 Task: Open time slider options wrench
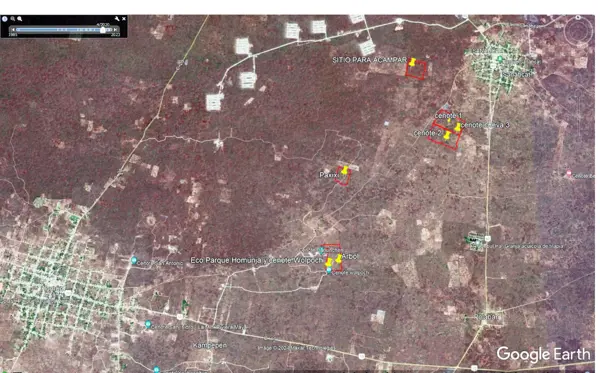point(117,19)
